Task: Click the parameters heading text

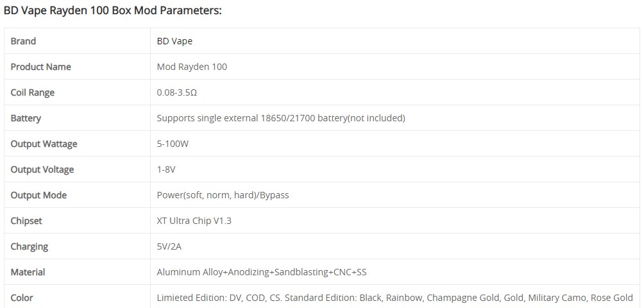Action: pos(112,10)
